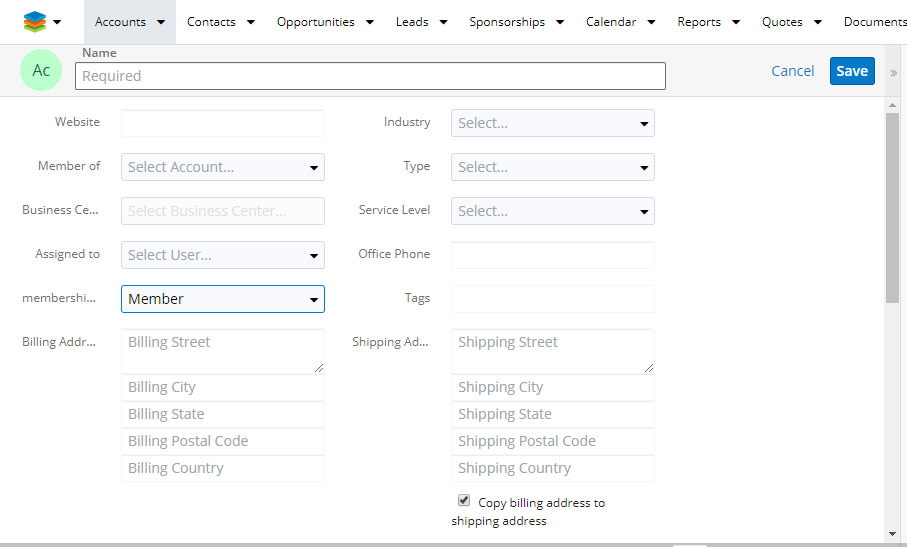The width and height of the screenshot is (907, 547).
Task: Click the vertical scrollbar thumb
Action: [x=892, y=205]
